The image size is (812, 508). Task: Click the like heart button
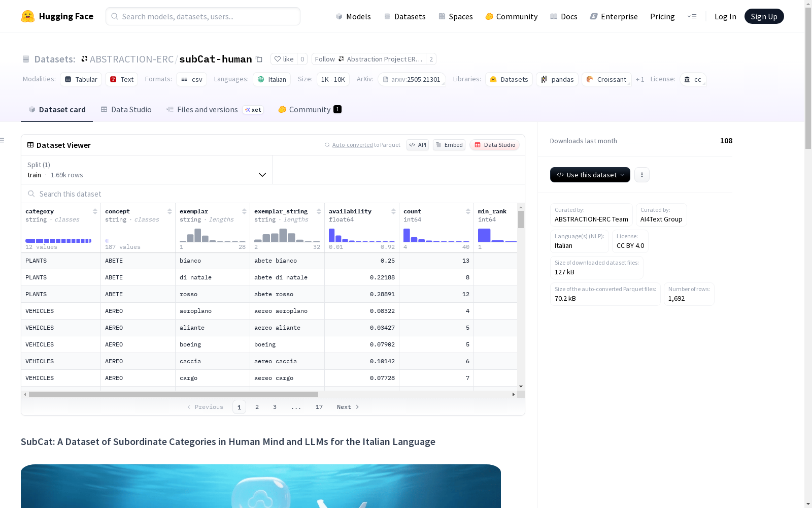284,59
